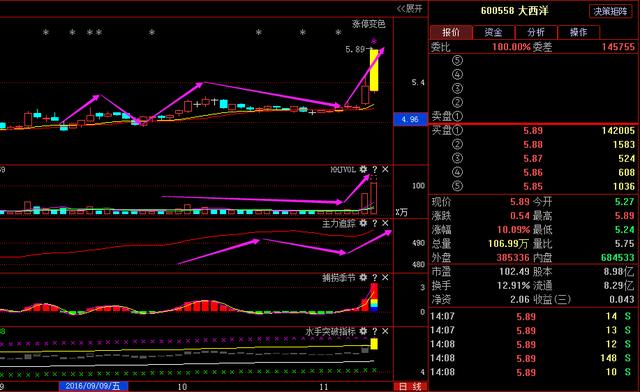640x392 pixels.
Task: Open settings gear for 捕捞季节 indicator
Action: coord(363,278)
